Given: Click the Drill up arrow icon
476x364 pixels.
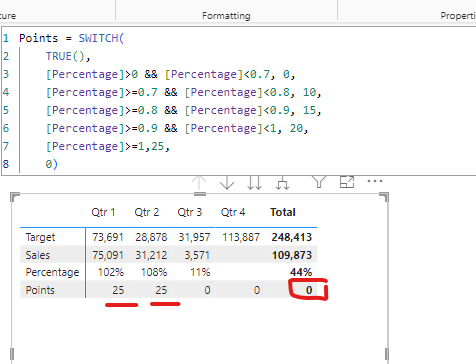Looking at the screenshot, I should (199, 183).
